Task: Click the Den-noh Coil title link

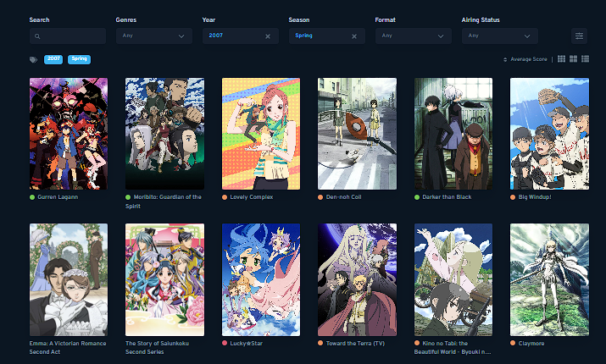Action: [343, 197]
